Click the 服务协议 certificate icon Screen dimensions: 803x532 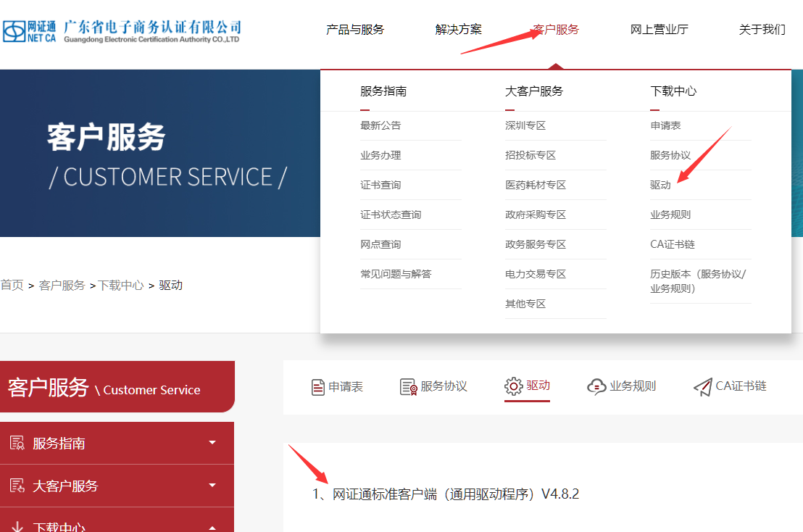point(409,387)
